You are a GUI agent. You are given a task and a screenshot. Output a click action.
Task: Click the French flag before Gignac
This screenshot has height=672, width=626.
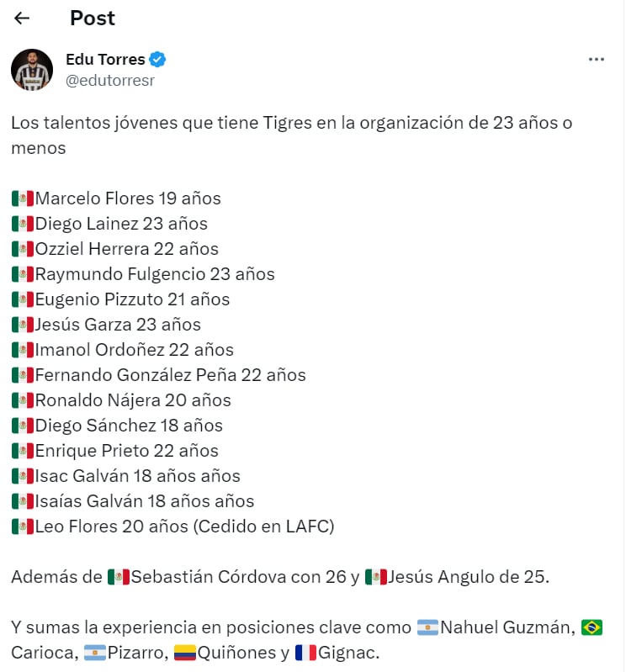coord(305,653)
